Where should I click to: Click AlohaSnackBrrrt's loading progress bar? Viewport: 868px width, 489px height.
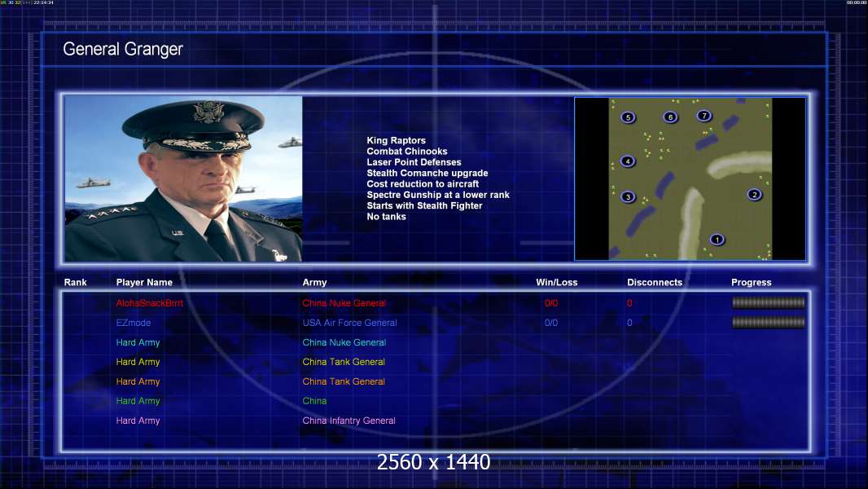click(x=769, y=302)
